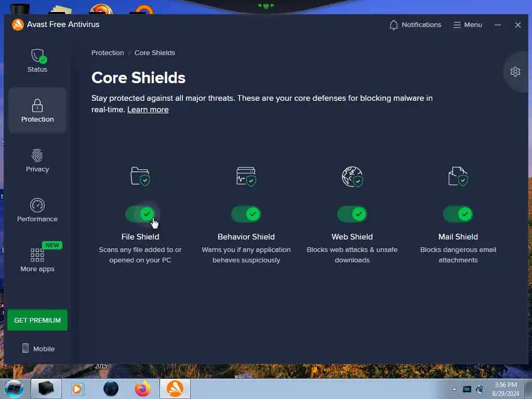Open the Performance gauge section
Image resolution: width=532 pixels, height=399 pixels.
(x=37, y=210)
